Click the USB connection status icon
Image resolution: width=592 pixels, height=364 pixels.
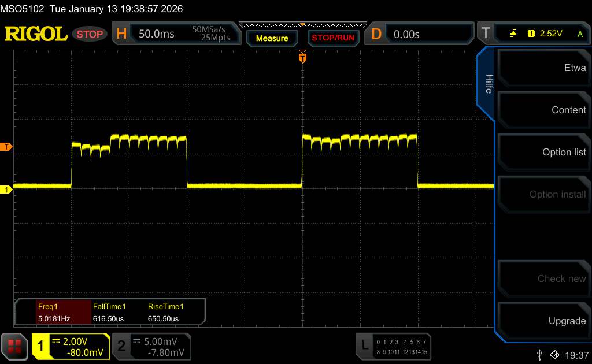539,354
